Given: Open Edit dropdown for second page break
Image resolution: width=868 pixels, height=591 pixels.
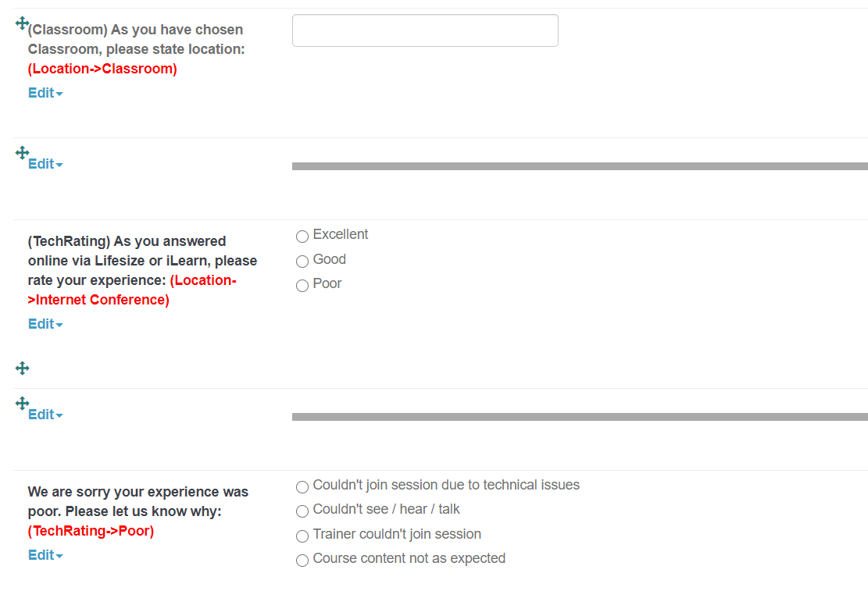Looking at the screenshot, I should point(45,415).
